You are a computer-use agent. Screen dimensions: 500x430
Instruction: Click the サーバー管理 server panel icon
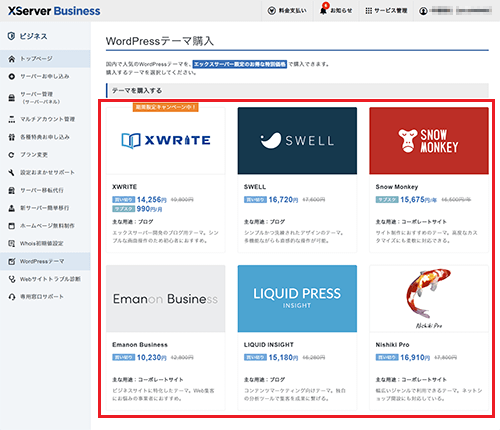click(x=12, y=98)
